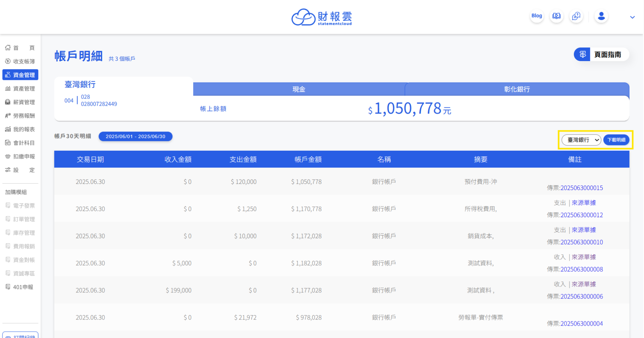
Task: Click the $ 120,000 expense amount
Action: 244,182
